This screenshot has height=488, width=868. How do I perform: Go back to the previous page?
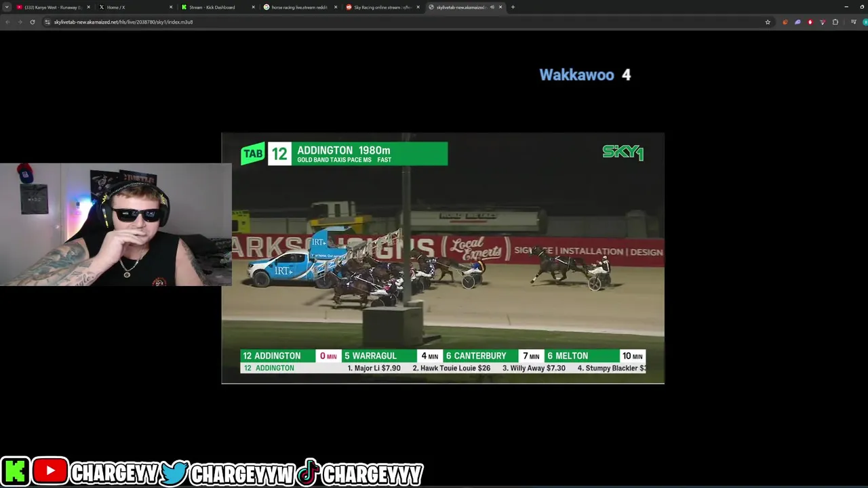pos(7,22)
